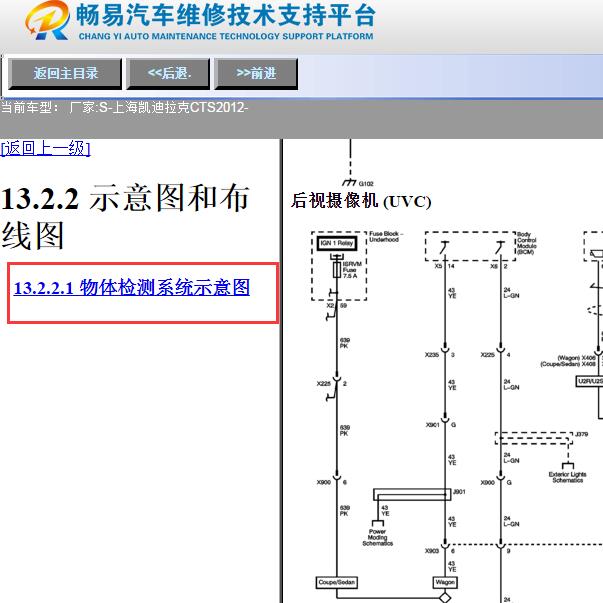Click the IGN 1 Relay box in diagram

337,243
